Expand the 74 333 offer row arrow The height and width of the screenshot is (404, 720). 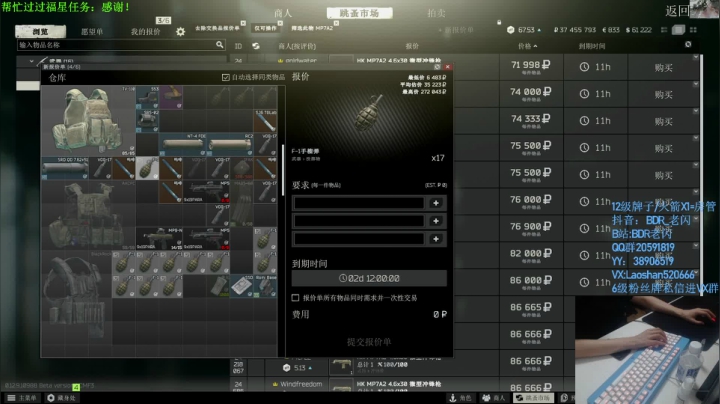click(x=696, y=111)
